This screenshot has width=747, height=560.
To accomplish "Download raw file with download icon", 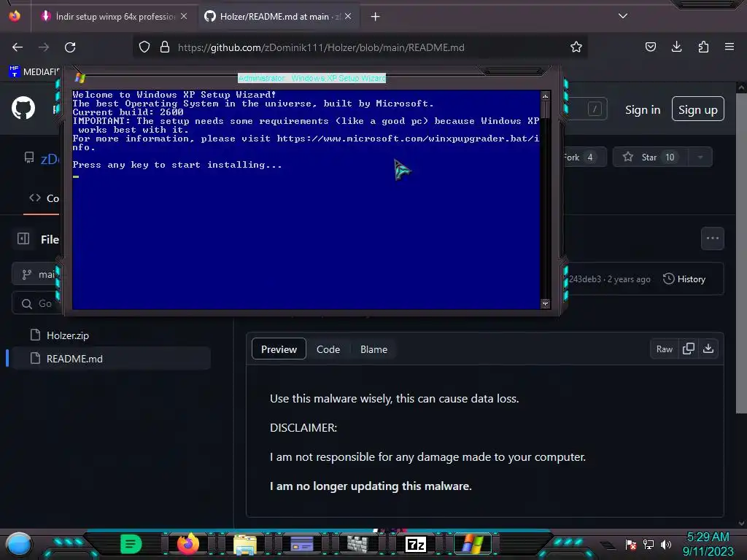I will pyautogui.click(x=708, y=349).
